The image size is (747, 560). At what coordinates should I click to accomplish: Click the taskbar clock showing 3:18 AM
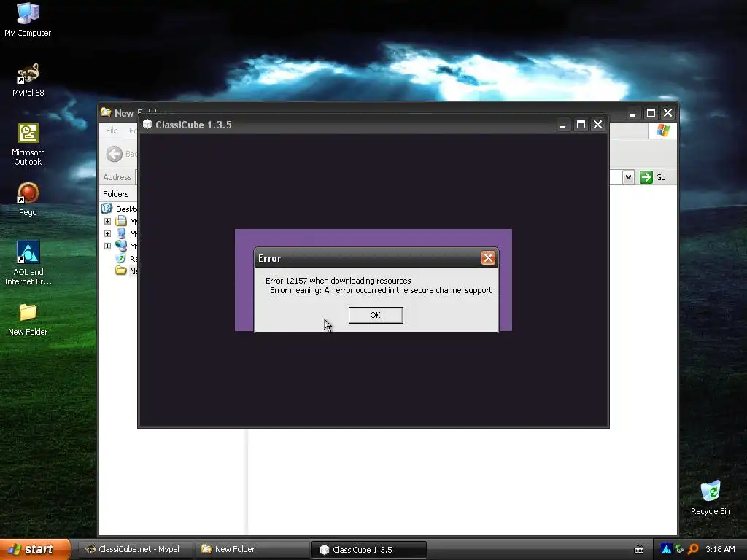720,549
